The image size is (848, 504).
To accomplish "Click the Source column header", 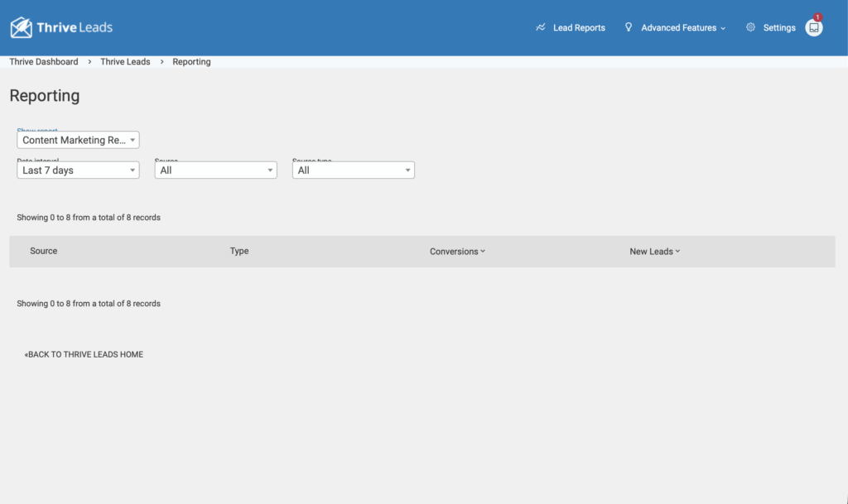I will pos(44,251).
